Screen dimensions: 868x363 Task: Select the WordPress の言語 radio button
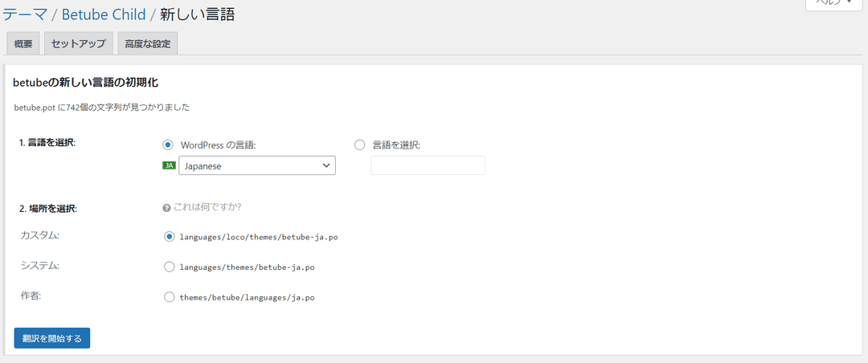click(168, 145)
